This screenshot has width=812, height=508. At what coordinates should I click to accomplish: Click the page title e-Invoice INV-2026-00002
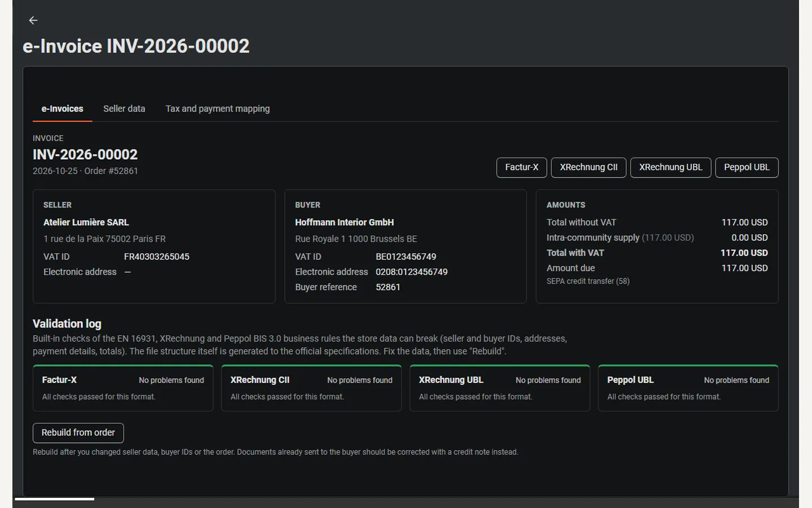pyautogui.click(x=136, y=46)
